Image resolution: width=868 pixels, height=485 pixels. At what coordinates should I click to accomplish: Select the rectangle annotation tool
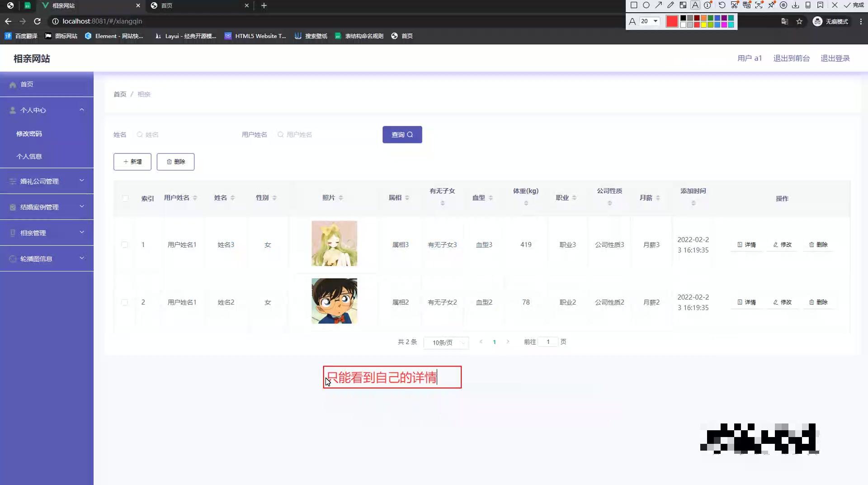coord(633,5)
